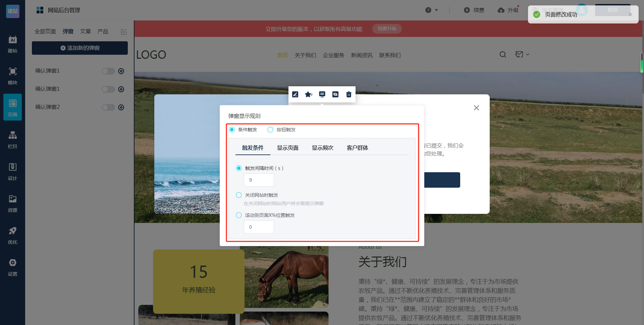644x325 pixels.
Task: Click the 添加新的弹窗 button
Action: [80, 48]
